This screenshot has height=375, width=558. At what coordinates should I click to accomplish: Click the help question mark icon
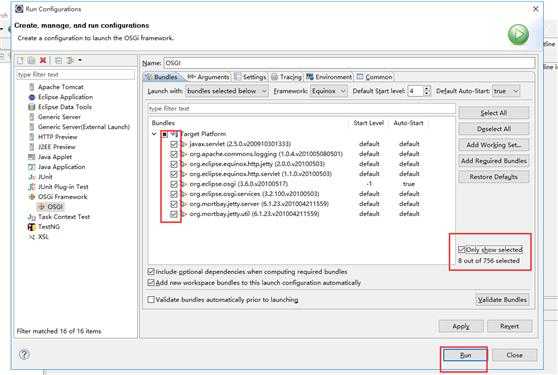(24, 354)
